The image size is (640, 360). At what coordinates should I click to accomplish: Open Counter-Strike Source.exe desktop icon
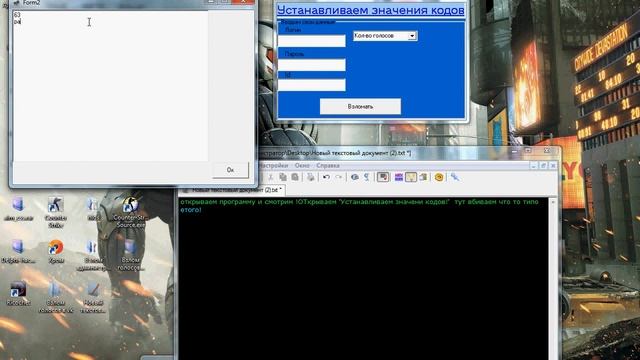[x=130, y=211]
